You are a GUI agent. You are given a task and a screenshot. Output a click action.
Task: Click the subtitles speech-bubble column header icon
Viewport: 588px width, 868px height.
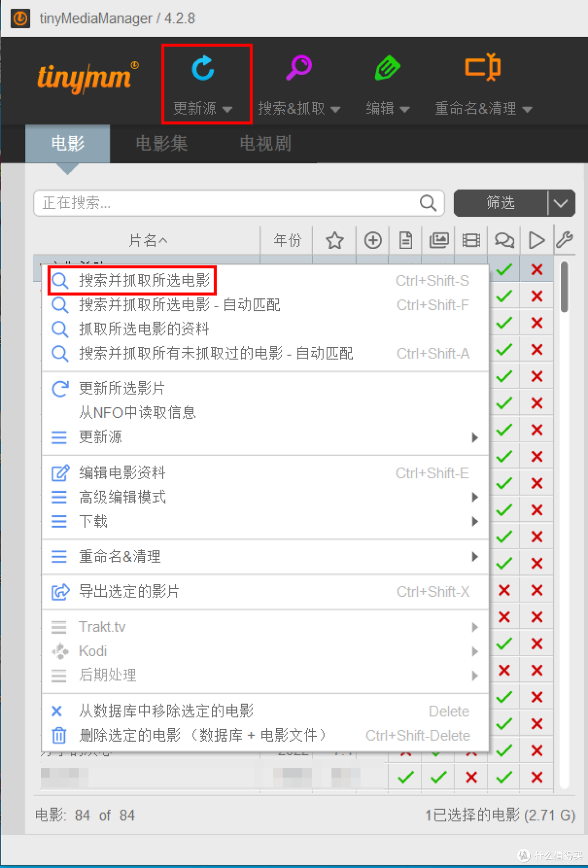coord(504,240)
